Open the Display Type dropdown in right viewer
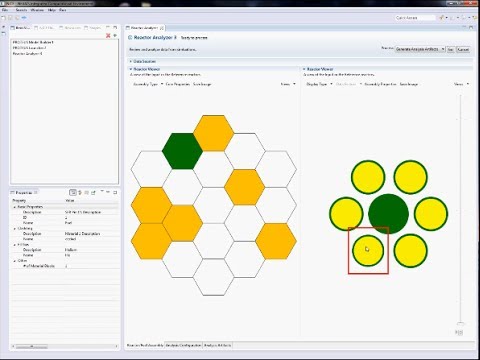 click(319, 84)
